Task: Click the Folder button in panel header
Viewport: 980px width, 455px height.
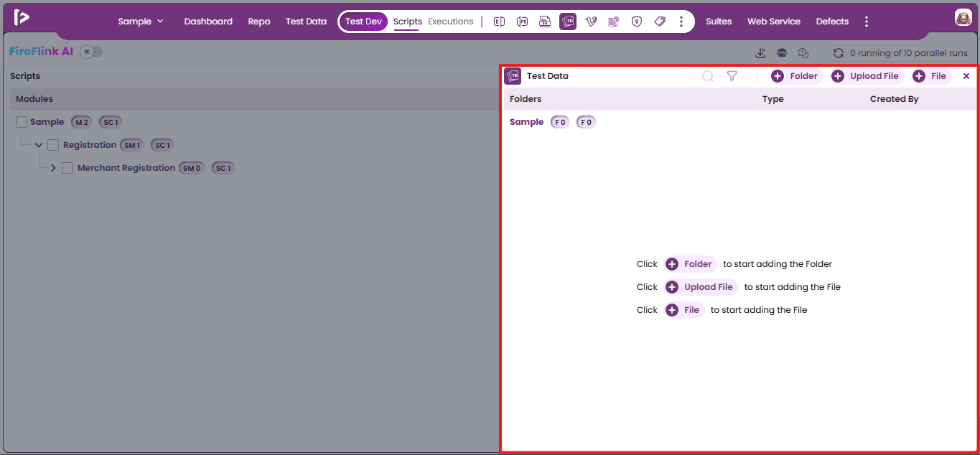Action: point(796,76)
